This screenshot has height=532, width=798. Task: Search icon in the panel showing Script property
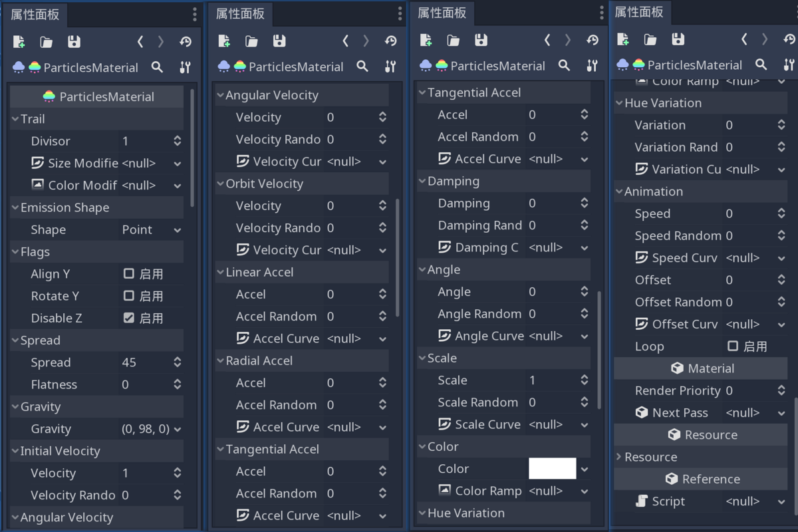761,65
